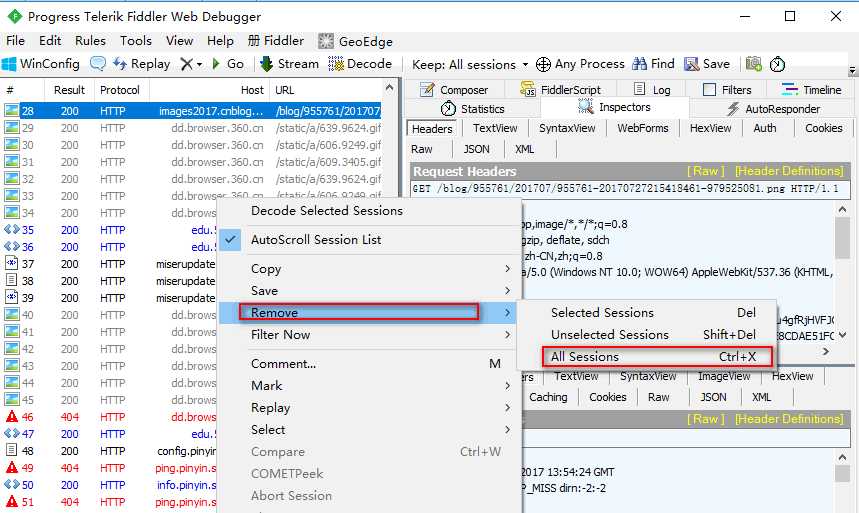Image resolution: width=859 pixels, height=513 pixels.
Task: Expand the Select submenu
Action: click(x=370, y=430)
